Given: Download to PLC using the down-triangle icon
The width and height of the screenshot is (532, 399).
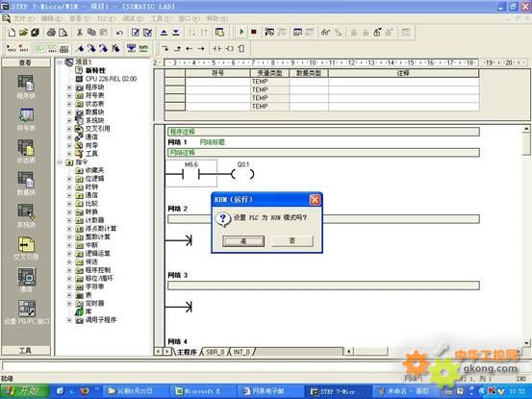Looking at the screenshot, I should click(176, 33).
